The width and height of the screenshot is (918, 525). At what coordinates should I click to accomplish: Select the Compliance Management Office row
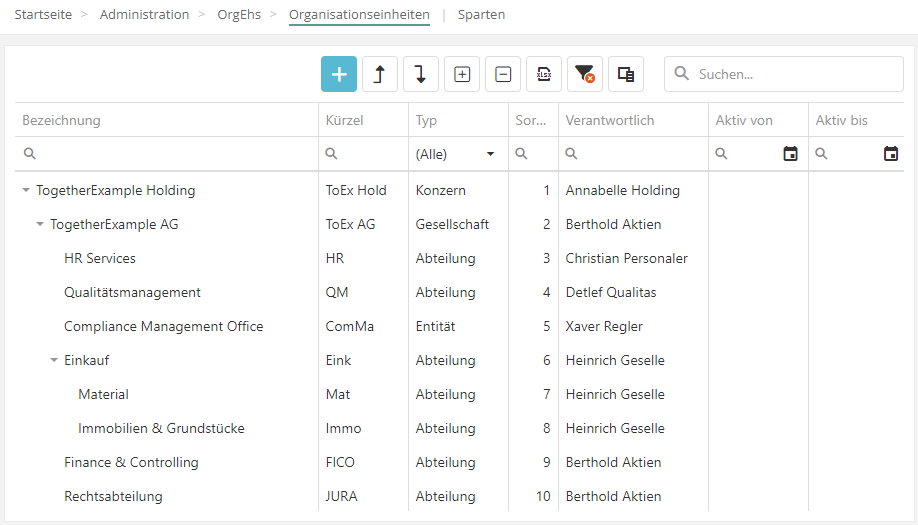[x=164, y=326]
